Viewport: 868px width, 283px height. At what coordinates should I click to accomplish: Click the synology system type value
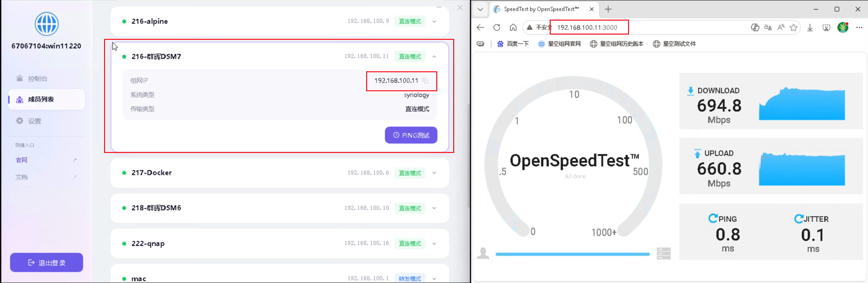pos(416,95)
